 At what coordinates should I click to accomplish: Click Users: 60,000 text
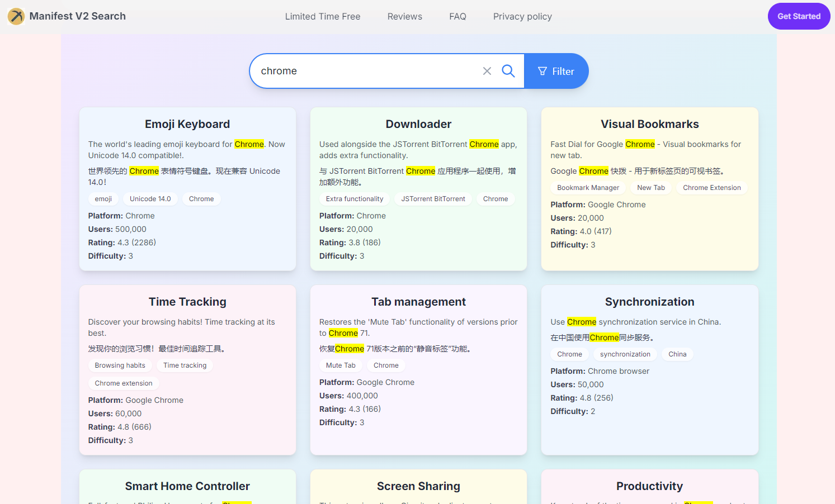(x=115, y=413)
